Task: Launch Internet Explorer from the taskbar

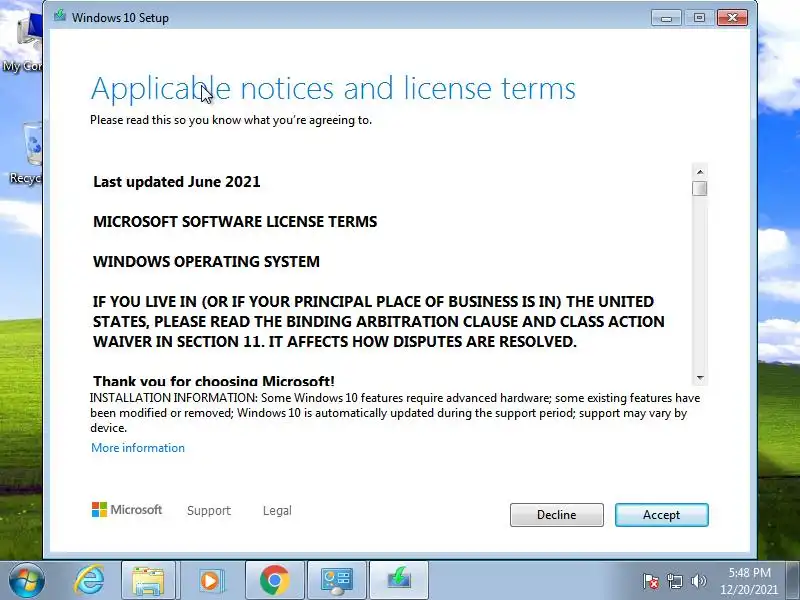Action: [89, 580]
